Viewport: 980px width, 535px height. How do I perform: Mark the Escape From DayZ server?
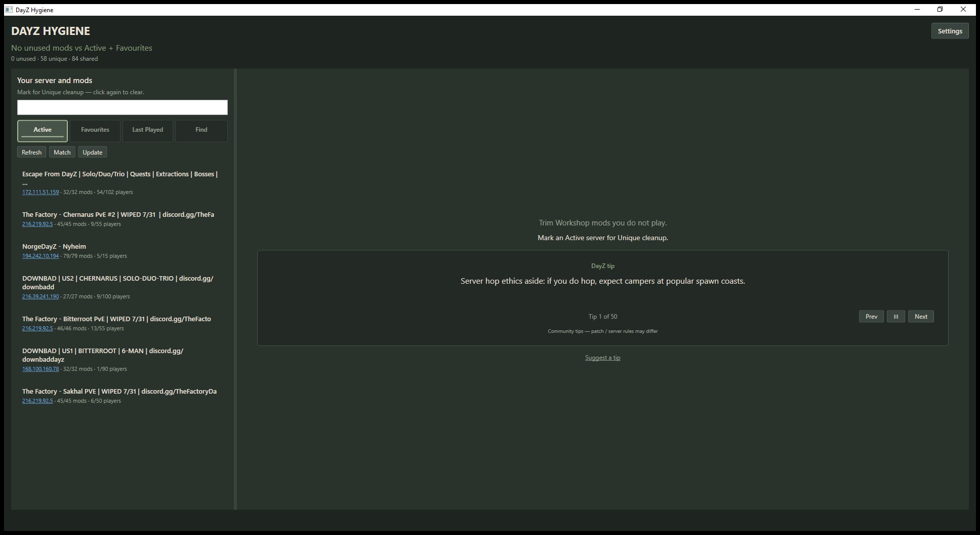(123, 183)
